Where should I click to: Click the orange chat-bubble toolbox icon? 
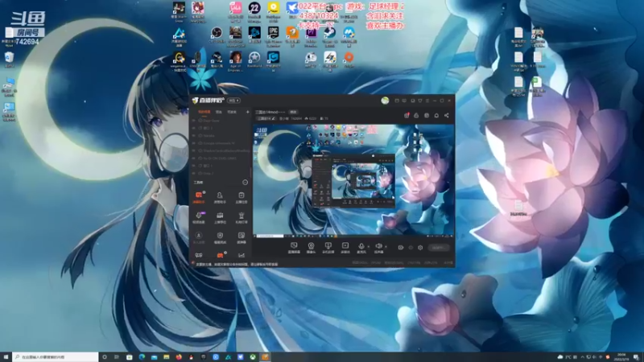199,196
